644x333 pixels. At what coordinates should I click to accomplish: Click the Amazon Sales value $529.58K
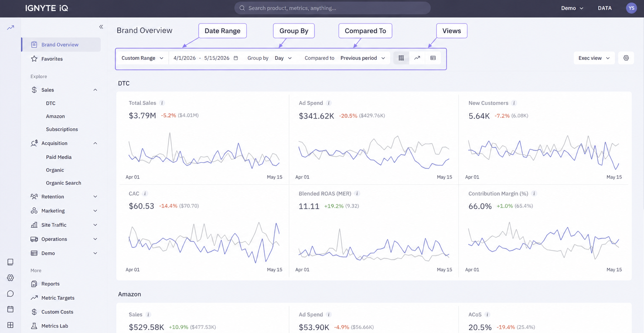(146, 327)
